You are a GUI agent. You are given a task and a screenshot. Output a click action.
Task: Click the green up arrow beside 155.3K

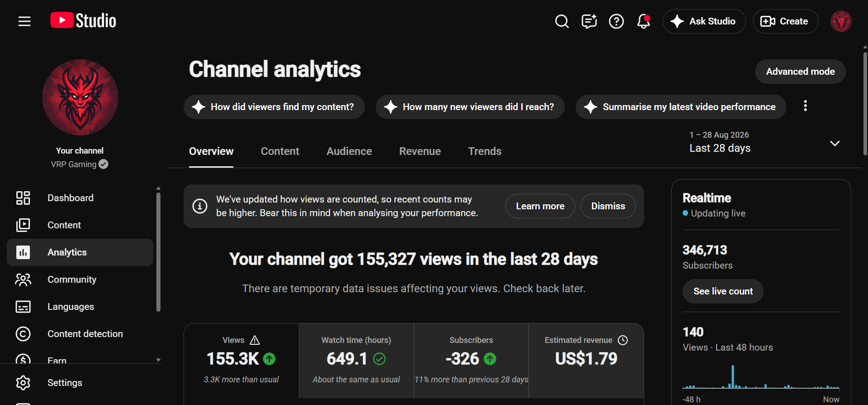click(269, 359)
